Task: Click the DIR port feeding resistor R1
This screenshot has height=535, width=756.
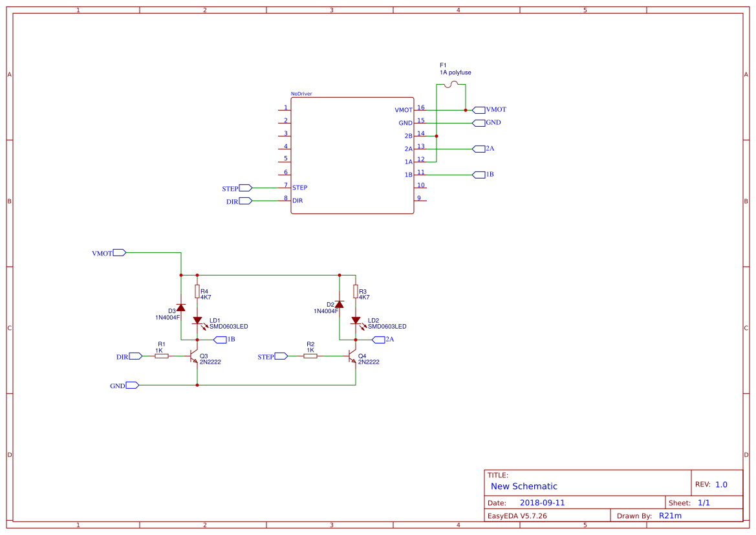Action: click(x=135, y=356)
